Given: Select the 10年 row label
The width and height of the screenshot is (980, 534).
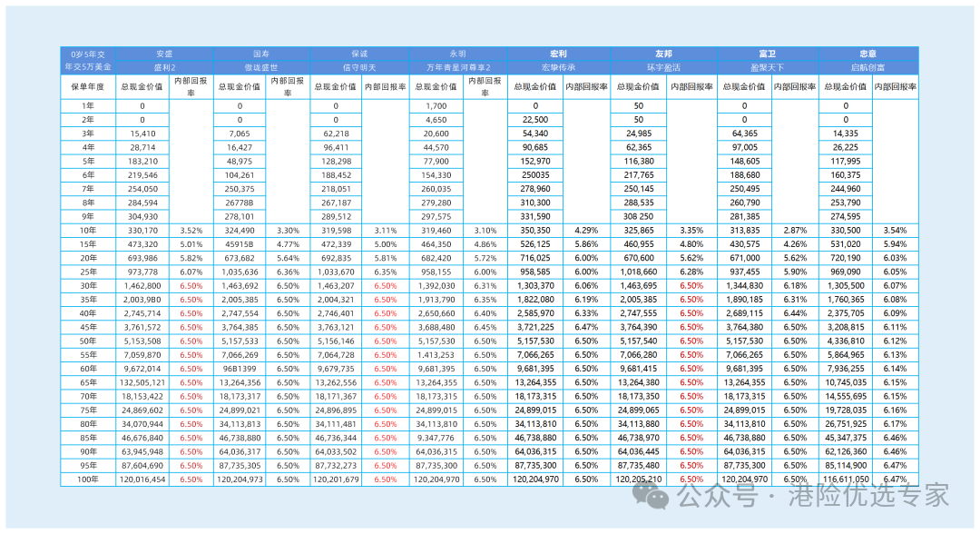Looking at the screenshot, I should pyautogui.click(x=88, y=231).
